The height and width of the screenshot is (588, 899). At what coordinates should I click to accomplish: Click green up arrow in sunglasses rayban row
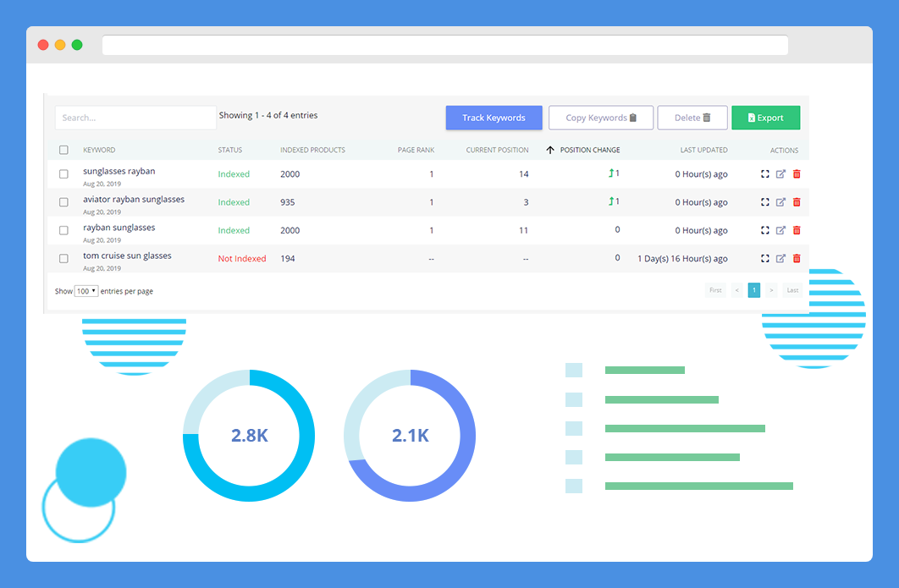point(611,173)
